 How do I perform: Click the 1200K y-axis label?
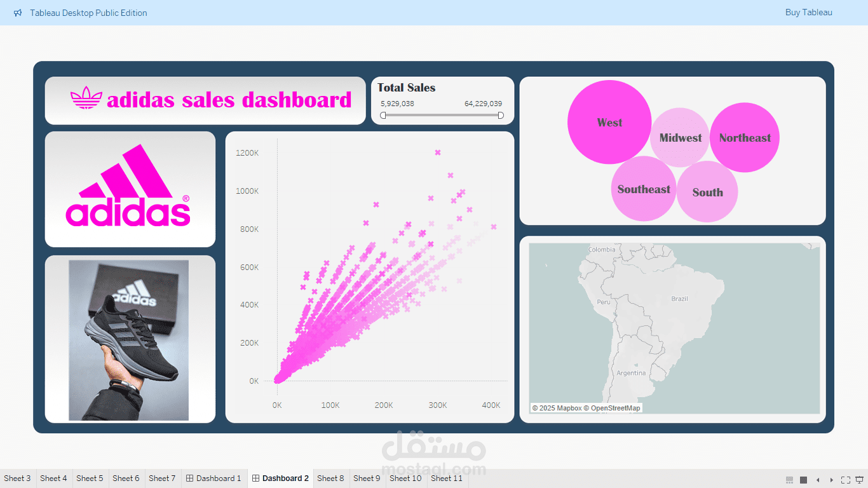tap(247, 153)
